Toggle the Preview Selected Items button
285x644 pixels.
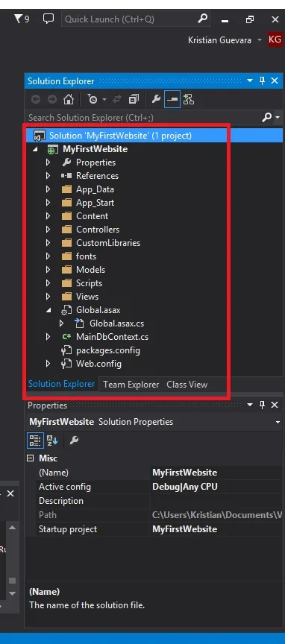tap(172, 99)
